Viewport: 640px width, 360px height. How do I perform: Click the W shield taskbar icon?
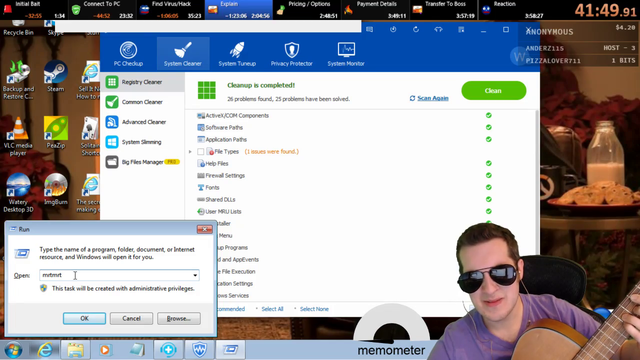coord(199,350)
